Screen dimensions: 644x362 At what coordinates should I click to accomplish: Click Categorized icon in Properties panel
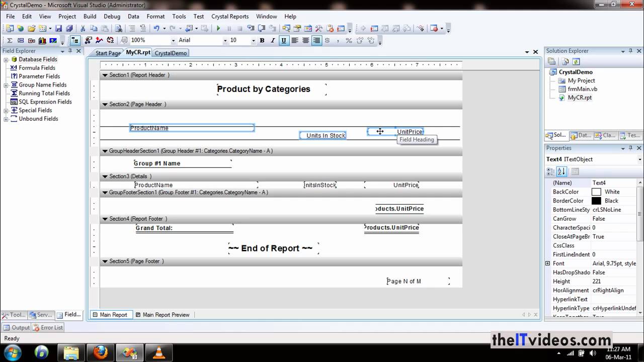pyautogui.click(x=551, y=171)
